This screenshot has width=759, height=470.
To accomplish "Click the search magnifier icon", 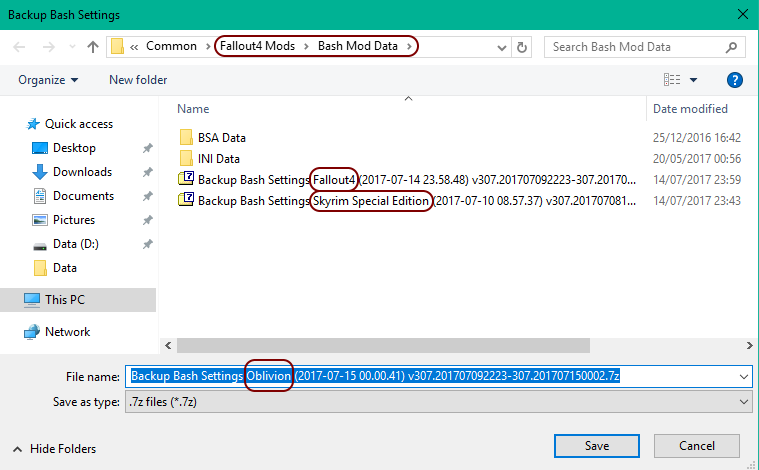I will (x=731, y=47).
